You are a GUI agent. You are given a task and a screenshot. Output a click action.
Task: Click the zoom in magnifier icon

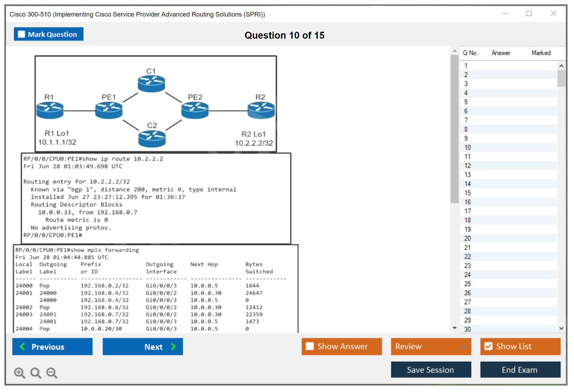pyautogui.click(x=19, y=373)
